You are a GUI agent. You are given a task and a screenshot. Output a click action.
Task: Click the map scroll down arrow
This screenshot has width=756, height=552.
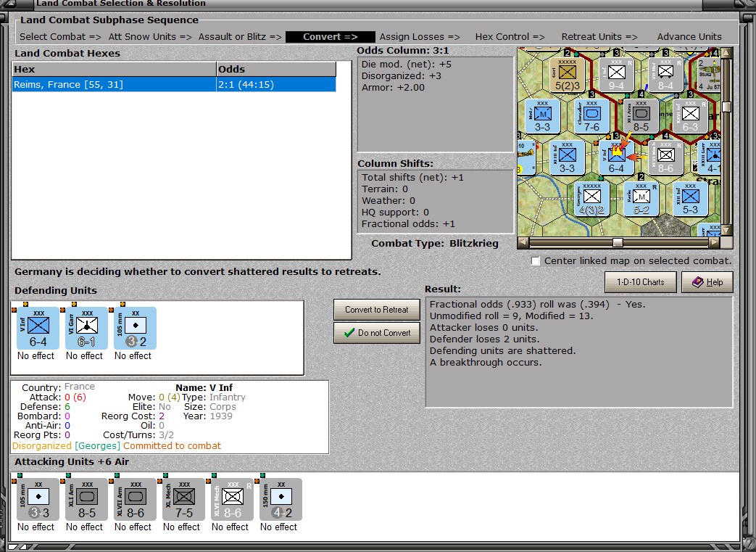(x=726, y=230)
